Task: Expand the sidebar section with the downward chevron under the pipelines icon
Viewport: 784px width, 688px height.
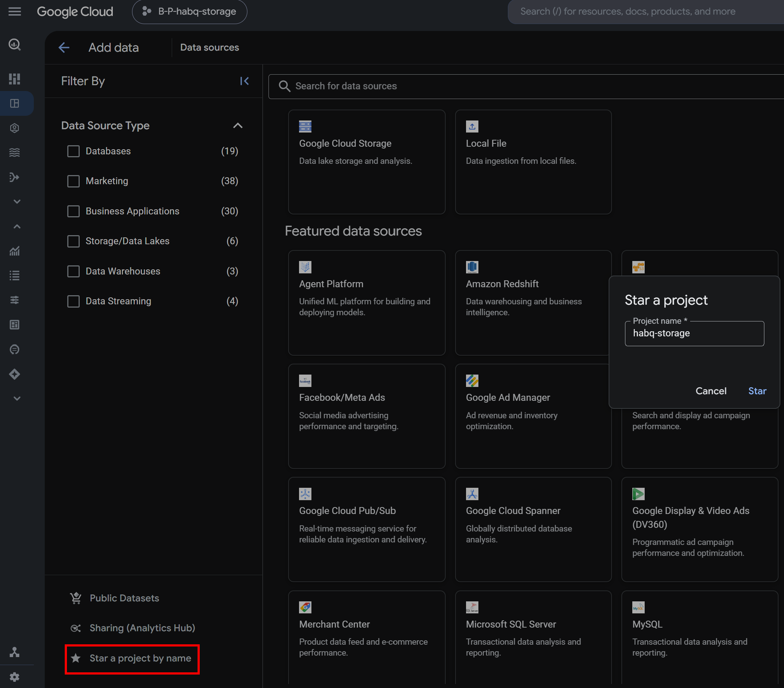Action: tap(17, 201)
